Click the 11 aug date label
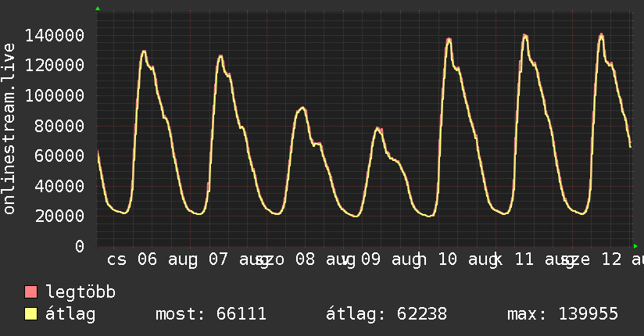Screen dimensions: 644x336 (545, 260)
